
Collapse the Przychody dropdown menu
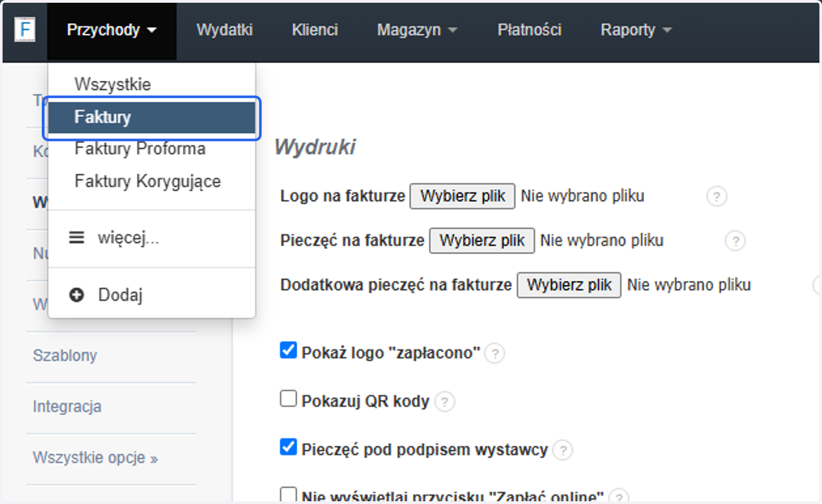[112, 30]
